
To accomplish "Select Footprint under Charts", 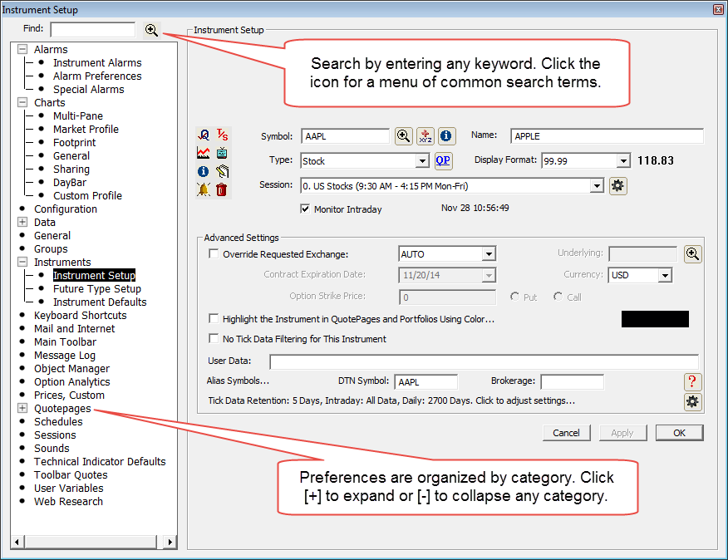I will point(74,143).
